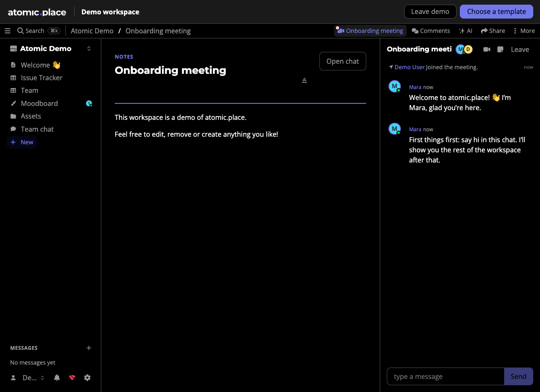Click user avatar beside Moodboard

pos(89,103)
